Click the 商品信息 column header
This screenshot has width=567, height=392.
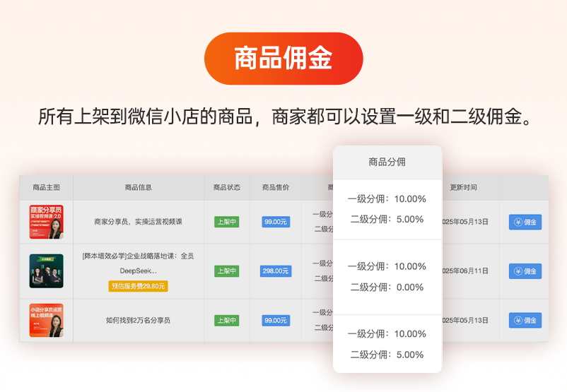(138, 187)
